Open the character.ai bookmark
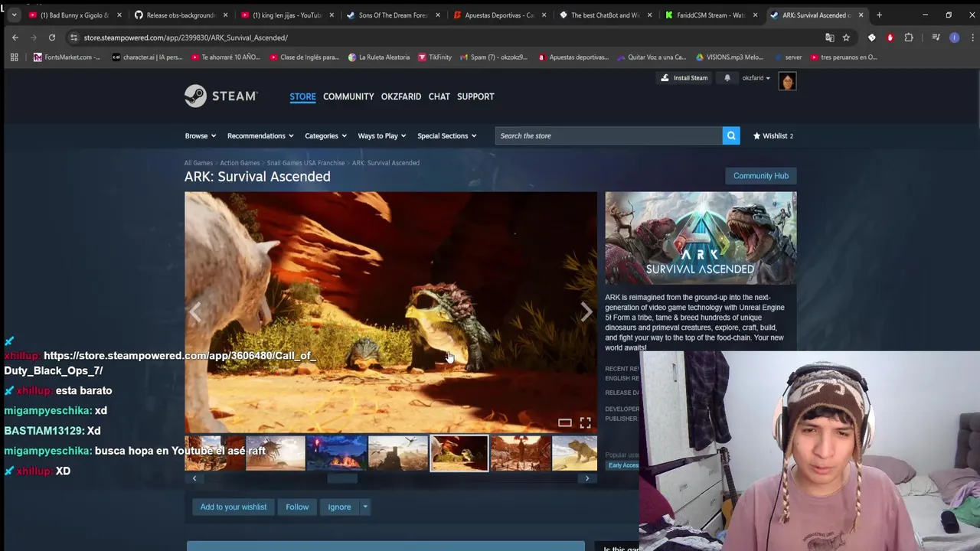The width and height of the screenshot is (980, 551). click(147, 57)
